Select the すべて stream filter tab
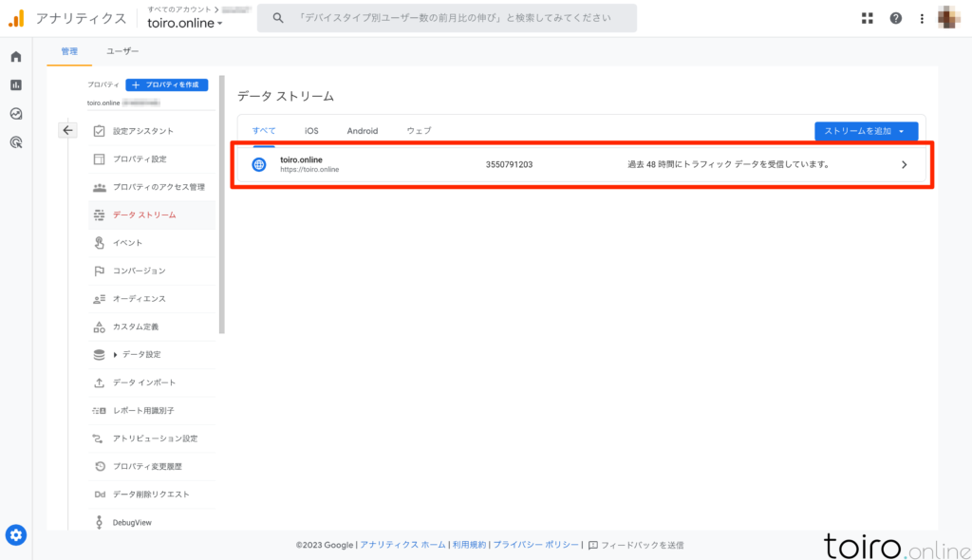 (264, 131)
